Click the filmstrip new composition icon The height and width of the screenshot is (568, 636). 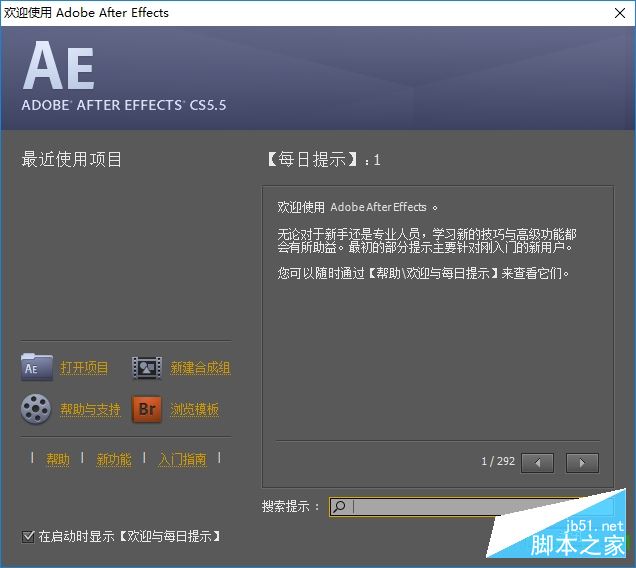[147, 368]
